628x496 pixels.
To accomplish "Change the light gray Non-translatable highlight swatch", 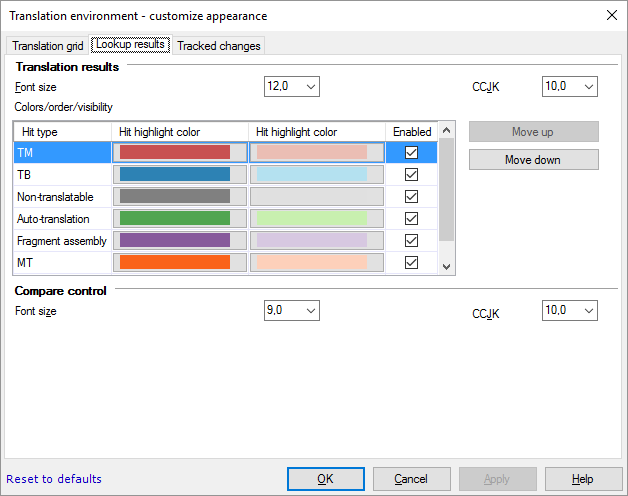I will pyautogui.click(x=317, y=196).
